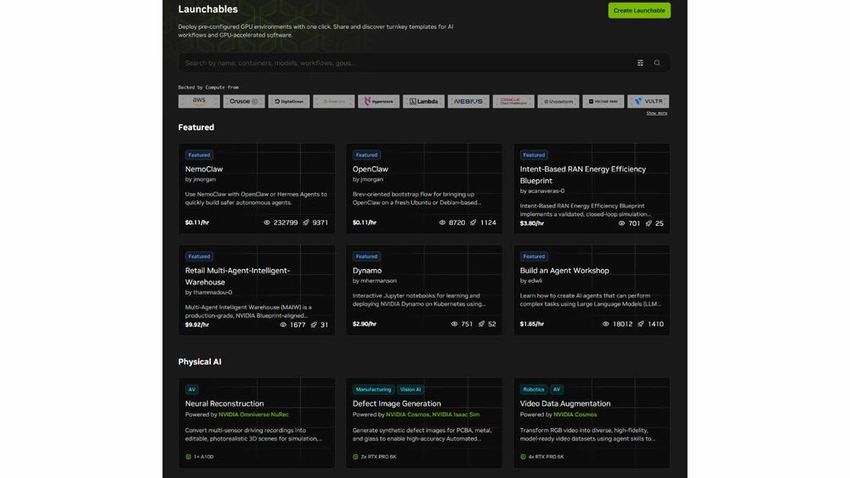Viewport: 850px width, 478px height.
Task: Select the Hyperstack provider logo
Action: tap(378, 101)
